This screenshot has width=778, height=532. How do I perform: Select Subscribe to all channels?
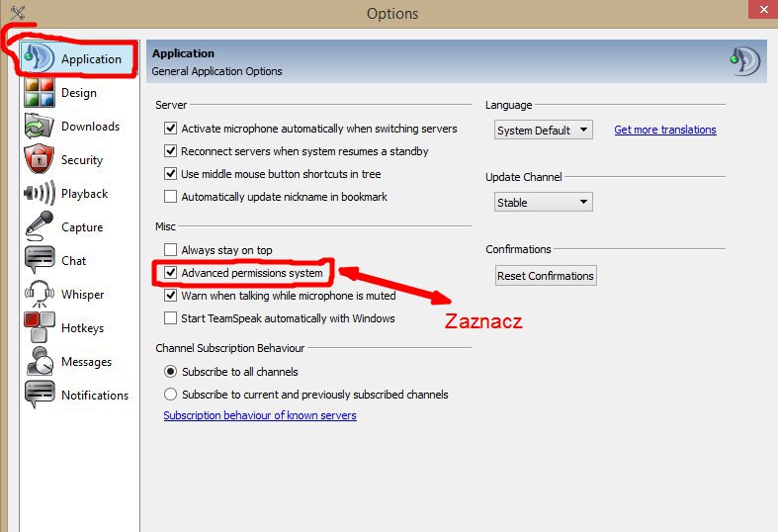(170, 371)
